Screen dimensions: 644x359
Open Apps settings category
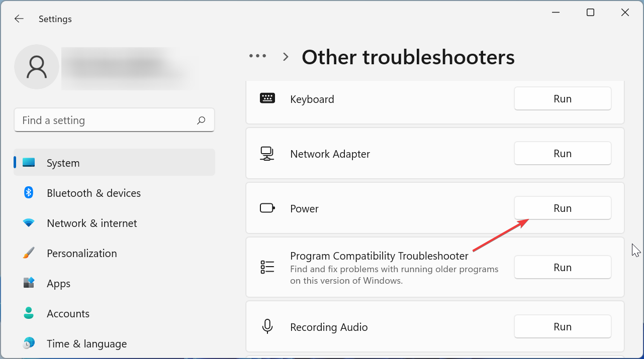click(115, 283)
